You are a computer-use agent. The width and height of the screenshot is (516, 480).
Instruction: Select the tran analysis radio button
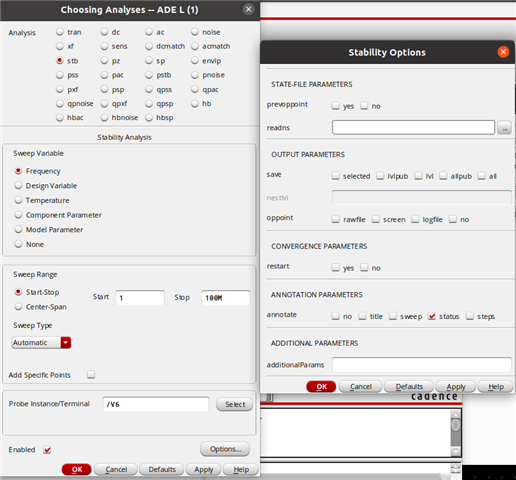(x=60, y=32)
